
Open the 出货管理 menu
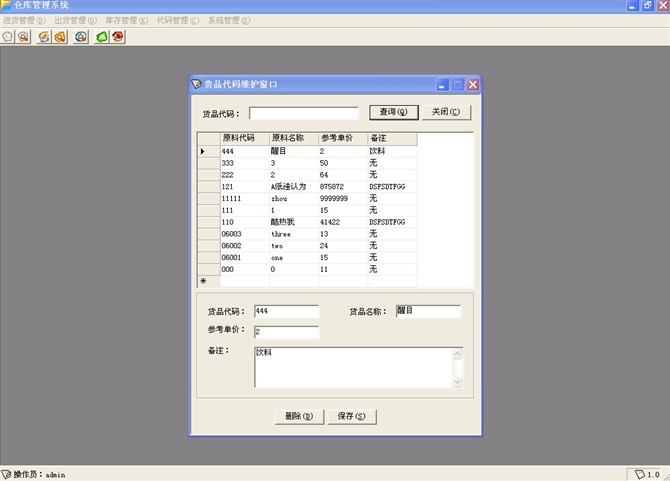click(x=75, y=21)
